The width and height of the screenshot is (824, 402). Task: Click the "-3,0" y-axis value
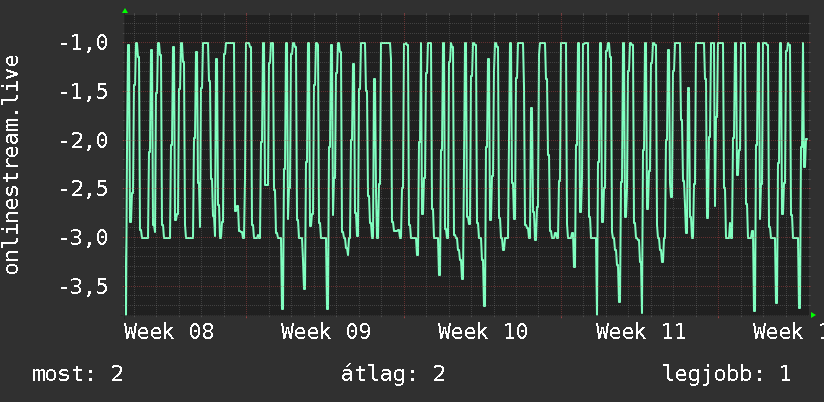pos(84,238)
